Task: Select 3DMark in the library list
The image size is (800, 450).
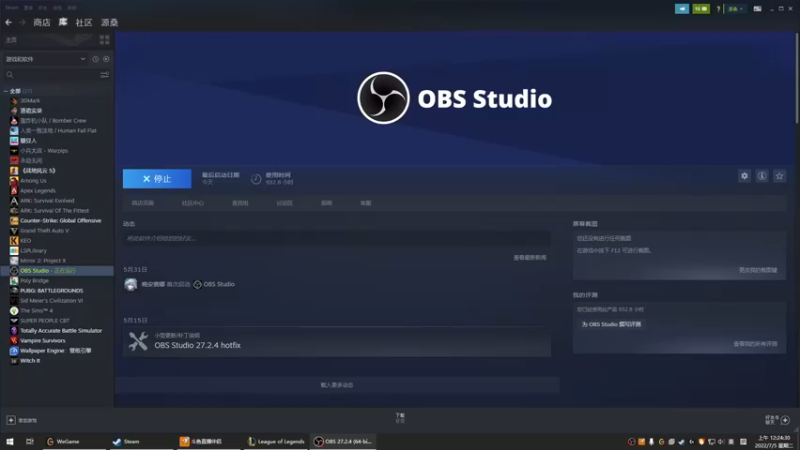Action: click(x=30, y=101)
